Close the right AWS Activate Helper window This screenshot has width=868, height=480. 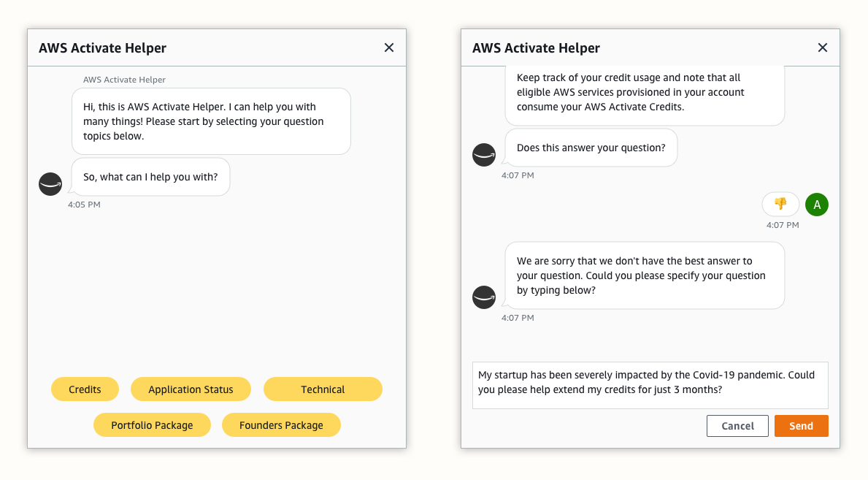822,47
